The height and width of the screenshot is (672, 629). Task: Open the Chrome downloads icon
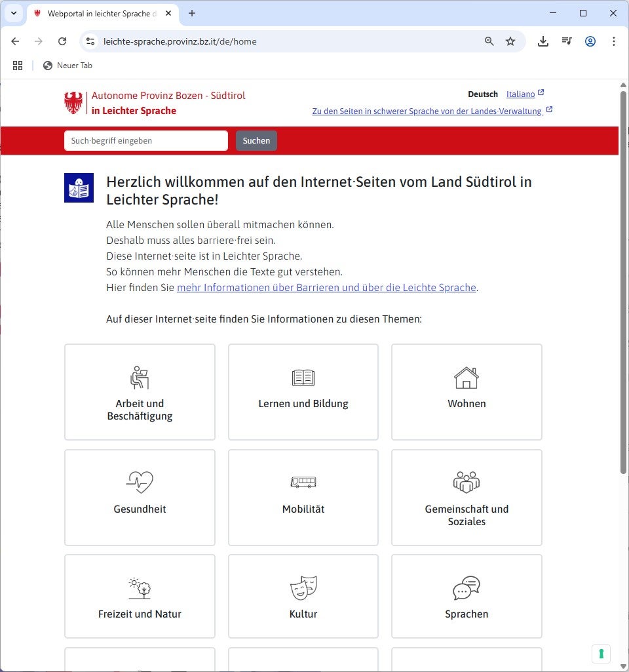tap(543, 41)
